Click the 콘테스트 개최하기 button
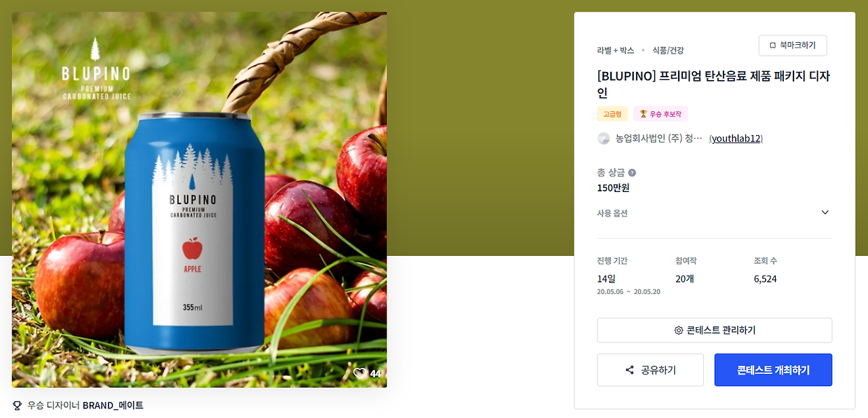 (773, 370)
